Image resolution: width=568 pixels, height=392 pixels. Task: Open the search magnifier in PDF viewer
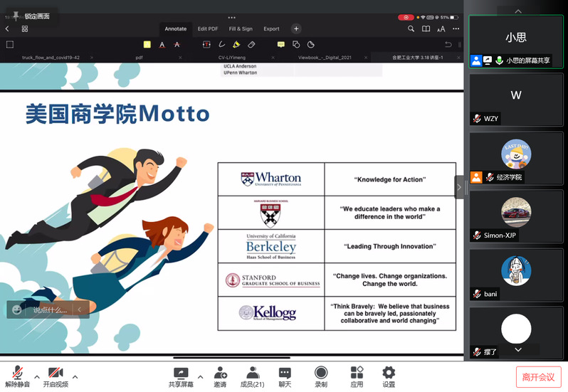pyautogui.click(x=411, y=28)
